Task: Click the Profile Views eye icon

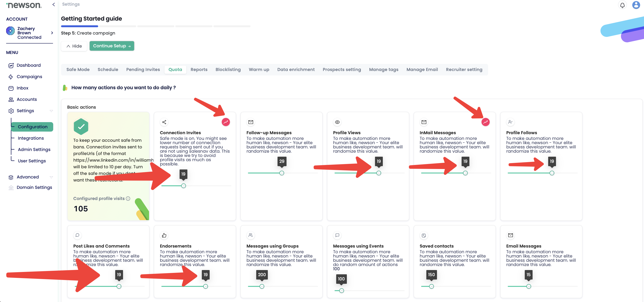Action: click(337, 122)
